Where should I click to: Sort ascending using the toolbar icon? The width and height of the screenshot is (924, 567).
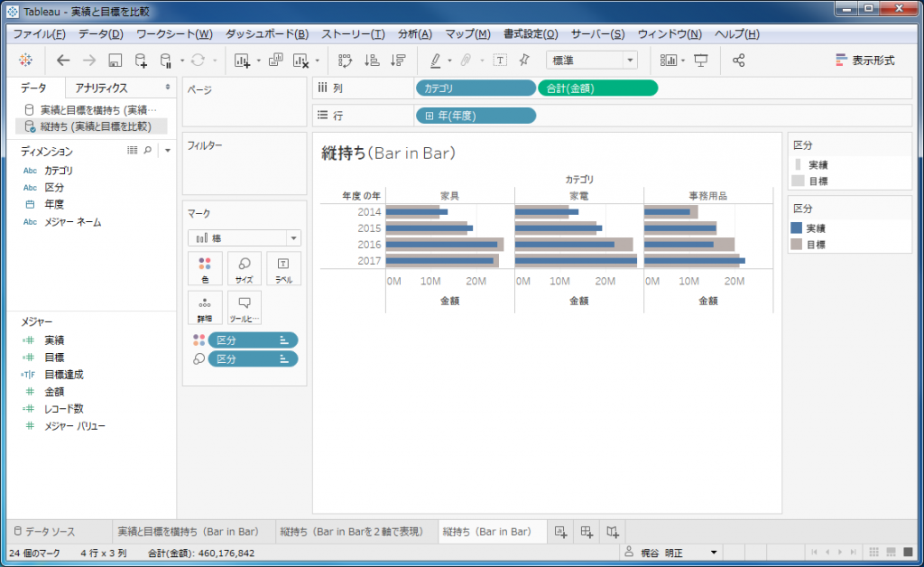371,60
